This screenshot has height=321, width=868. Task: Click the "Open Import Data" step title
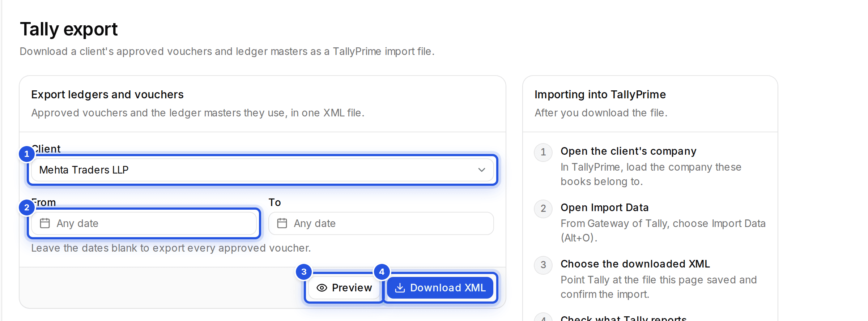(605, 207)
